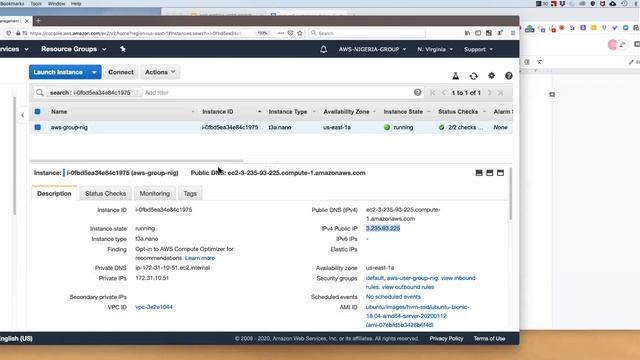Image resolution: width=640 pixels, height=360 pixels.
Task: Open the AWS-NIGERIA-GROUP account menu
Action: point(372,49)
